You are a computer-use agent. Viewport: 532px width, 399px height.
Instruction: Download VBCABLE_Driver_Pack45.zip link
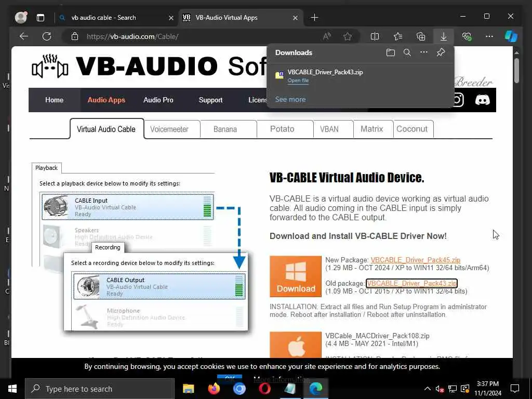click(x=415, y=260)
